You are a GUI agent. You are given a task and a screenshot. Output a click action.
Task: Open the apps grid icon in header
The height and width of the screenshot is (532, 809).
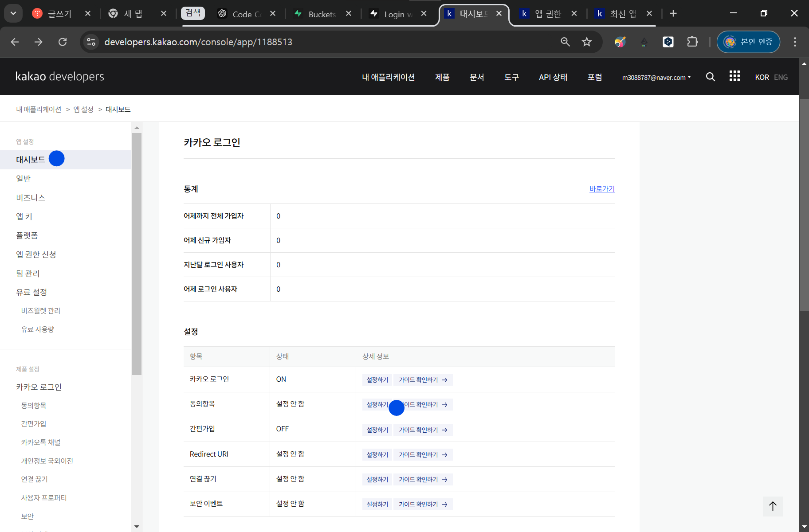(734, 76)
